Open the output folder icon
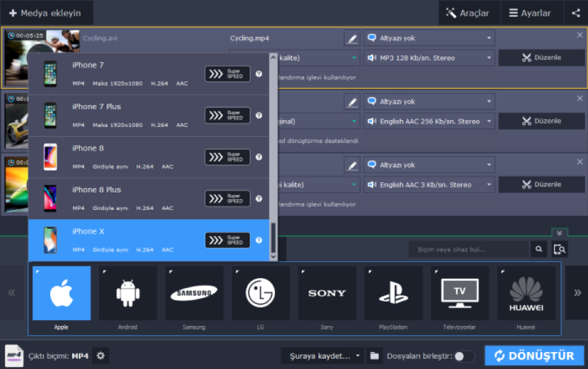The height and width of the screenshot is (369, 588). click(374, 355)
